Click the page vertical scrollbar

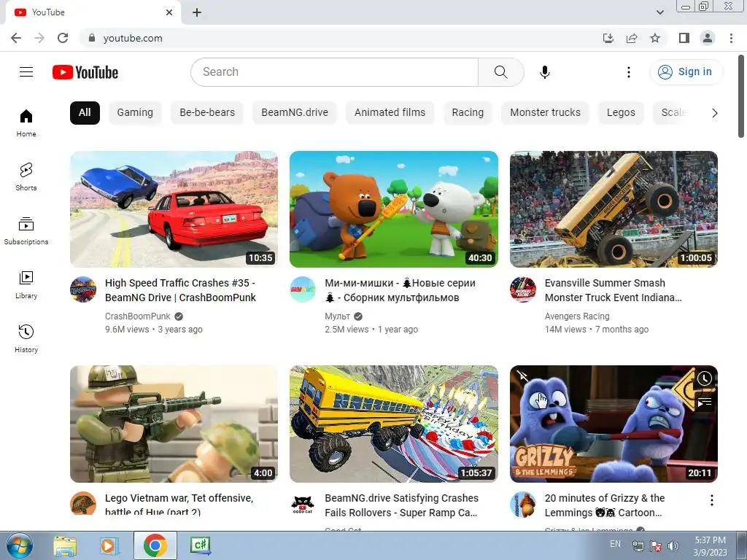[x=741, y=96]
